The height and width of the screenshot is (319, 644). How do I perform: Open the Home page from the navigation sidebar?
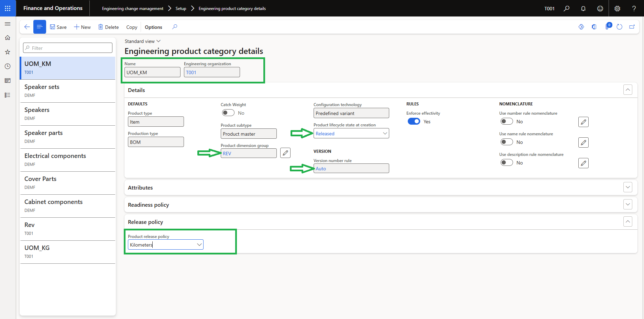tap(8, 38)
